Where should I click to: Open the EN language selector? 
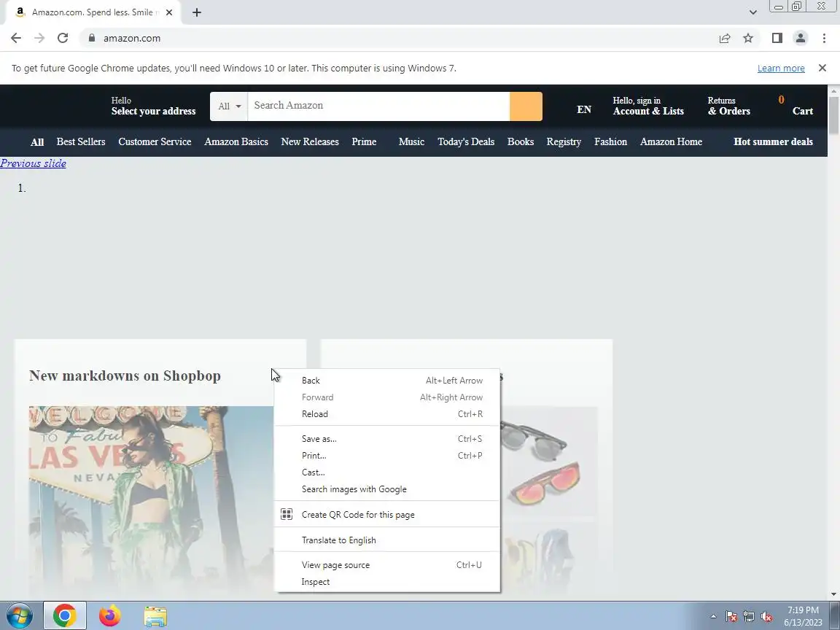pos(584,110)
